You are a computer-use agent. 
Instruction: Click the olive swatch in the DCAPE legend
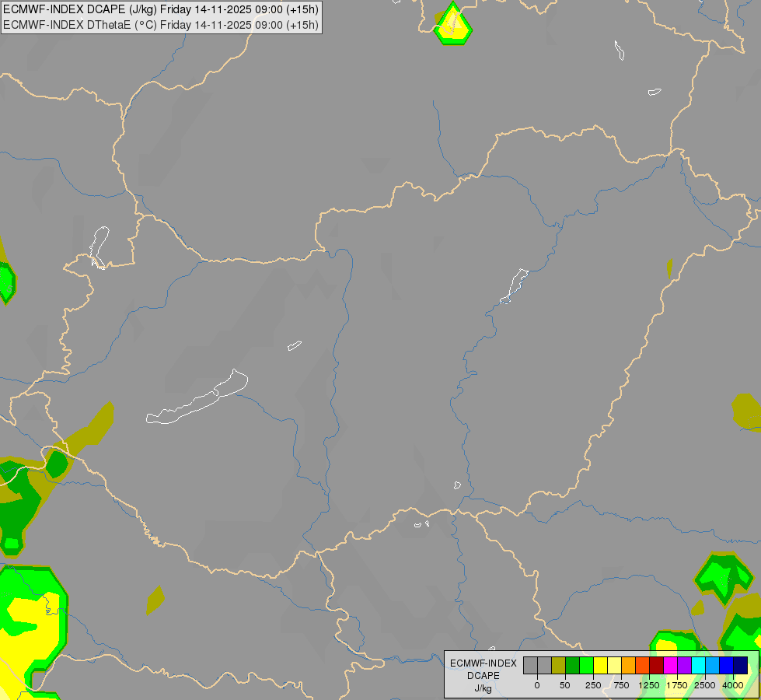pyautogui.click(x=558, y=666)
